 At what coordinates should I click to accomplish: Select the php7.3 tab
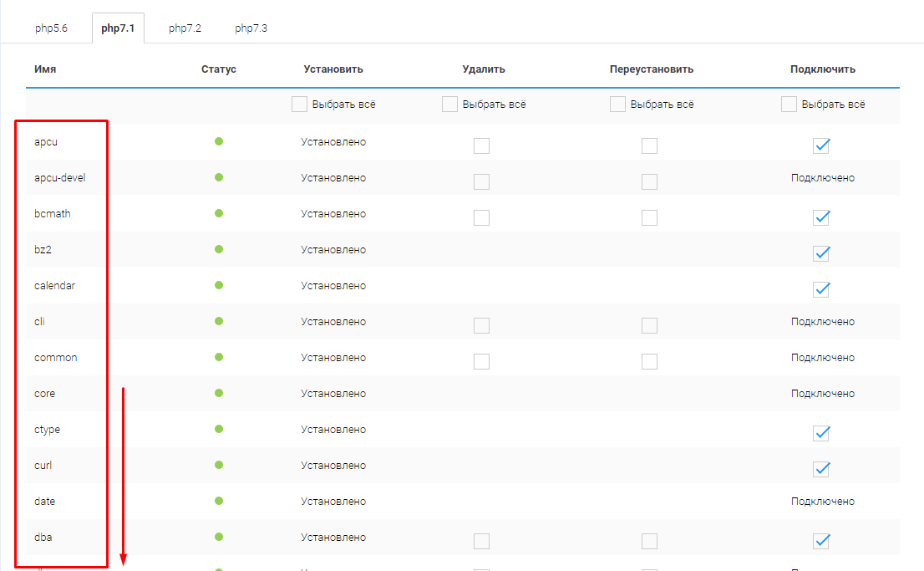click(251, 28)
